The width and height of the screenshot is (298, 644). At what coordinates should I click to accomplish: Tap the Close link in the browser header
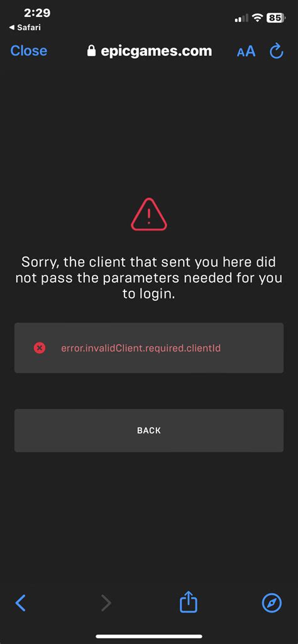pyautogui.click(x=29, y=51)
